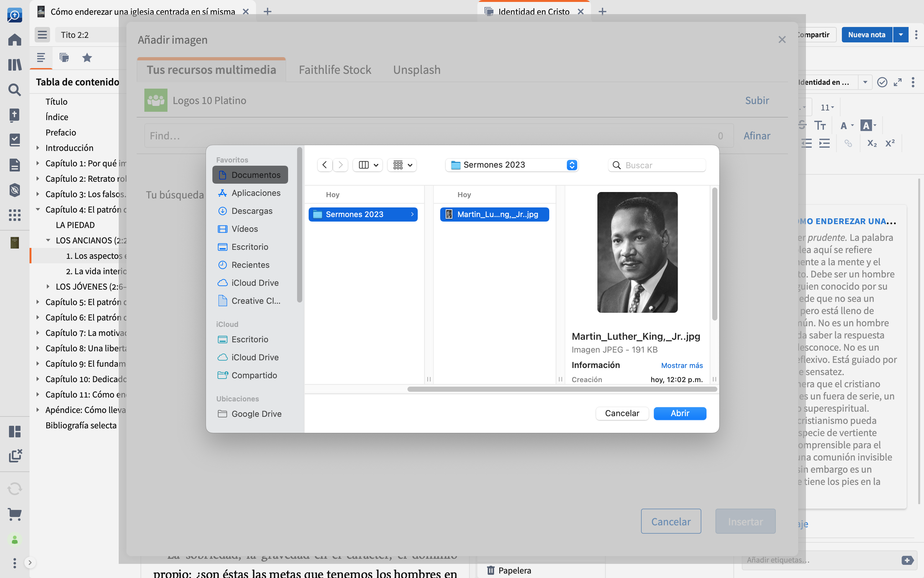Screen dimensions: 924x578
Task: Select Martin_Lu...ng,_Jr..jpg file
Action: [494, 215]
